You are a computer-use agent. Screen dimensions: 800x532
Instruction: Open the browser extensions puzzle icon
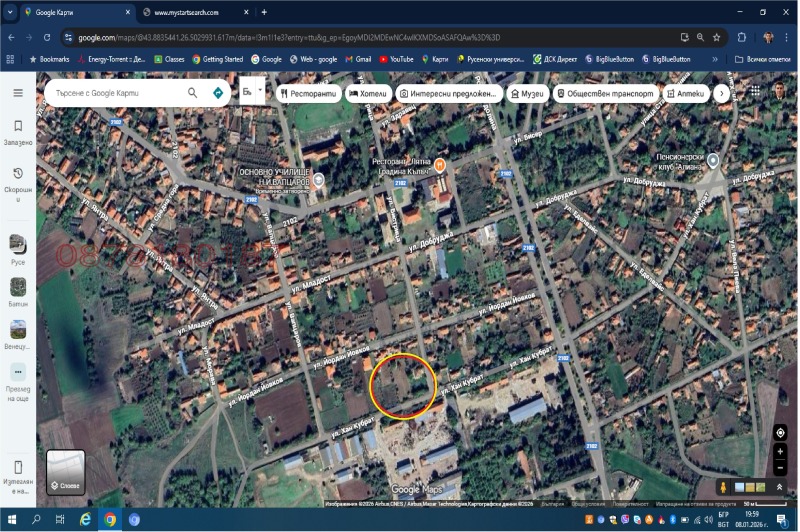741,37
